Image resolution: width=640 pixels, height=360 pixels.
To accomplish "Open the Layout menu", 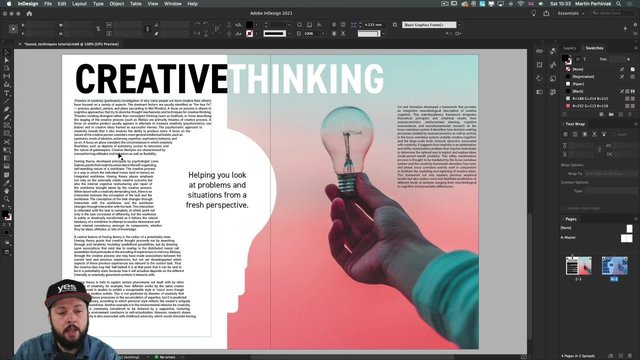I will point(79,4).
